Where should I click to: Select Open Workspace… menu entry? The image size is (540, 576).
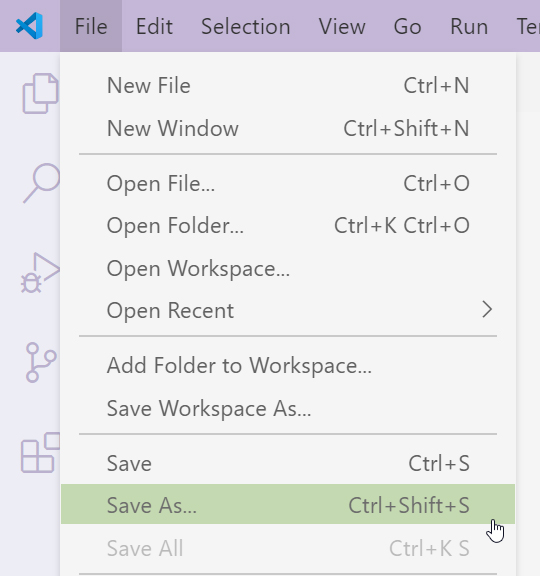coord(288,268)
